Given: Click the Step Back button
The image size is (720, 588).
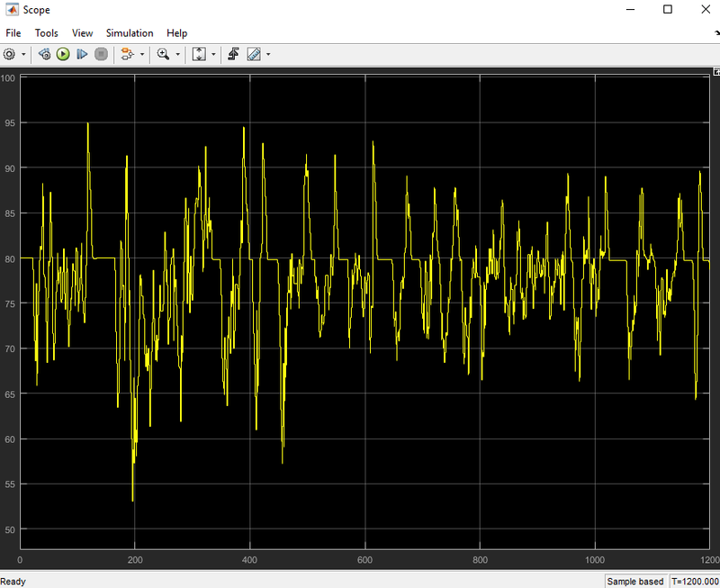Looking at the screenshot, I should [x=44, y=54].
